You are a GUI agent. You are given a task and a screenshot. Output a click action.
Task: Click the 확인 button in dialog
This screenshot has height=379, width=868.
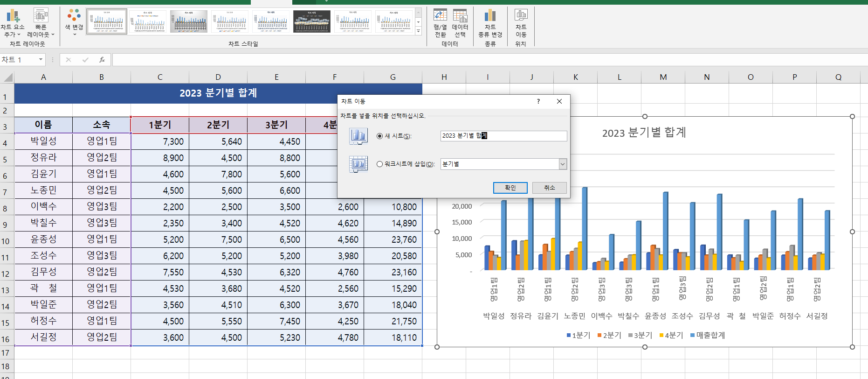coord(510,188)
